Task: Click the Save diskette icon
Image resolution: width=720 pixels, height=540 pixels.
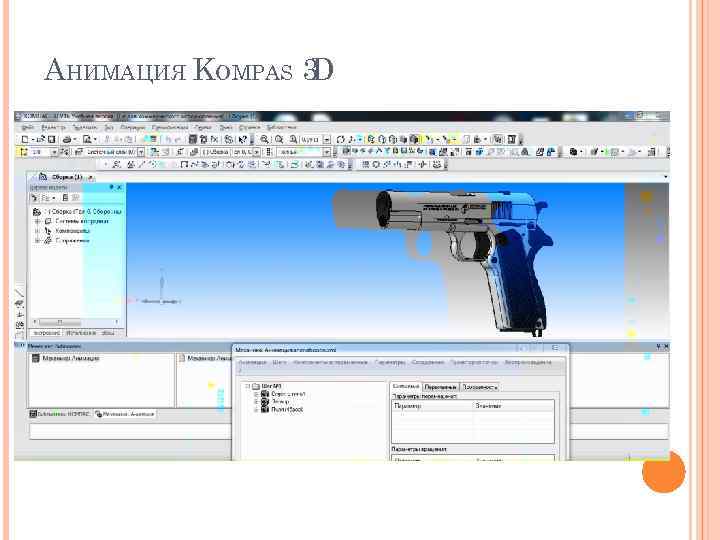Action: [51, 139]
